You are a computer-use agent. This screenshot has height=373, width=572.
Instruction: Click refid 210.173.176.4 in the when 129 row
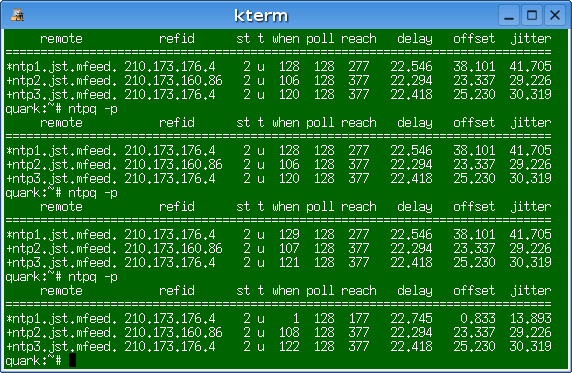click(170, 234)
